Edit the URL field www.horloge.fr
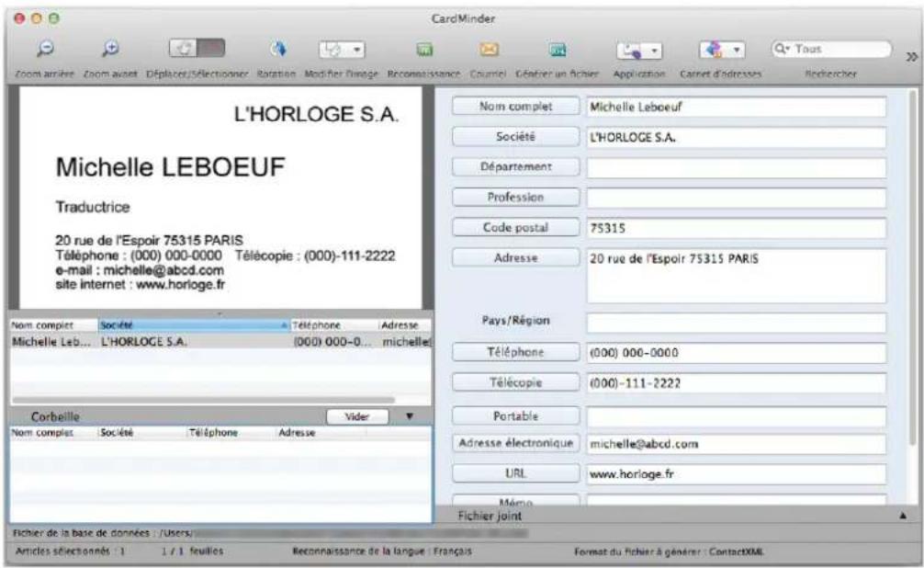 click(736, 474)
